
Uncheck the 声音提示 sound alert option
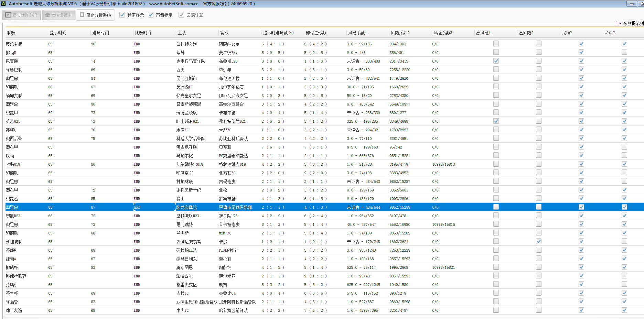click(151, 15)
